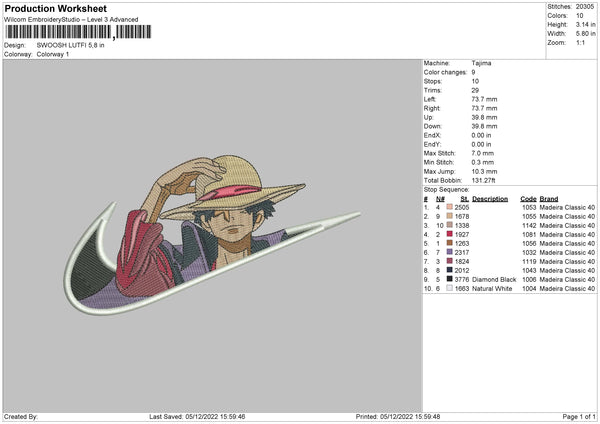Image resolution: width=600 pixels, height=424 pixels.
Task: Click the Machine value Tajima
Action: point(481,63)
